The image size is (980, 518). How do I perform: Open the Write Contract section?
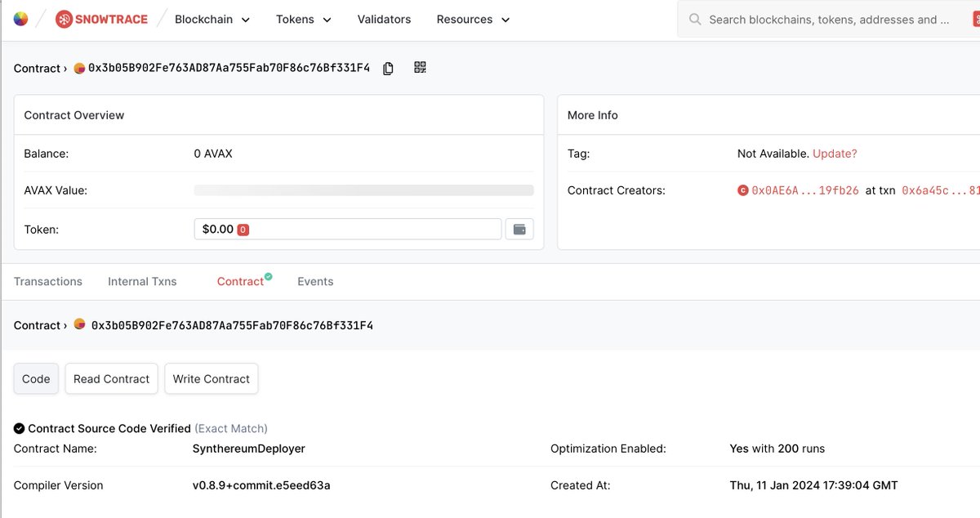coord(212,379)
